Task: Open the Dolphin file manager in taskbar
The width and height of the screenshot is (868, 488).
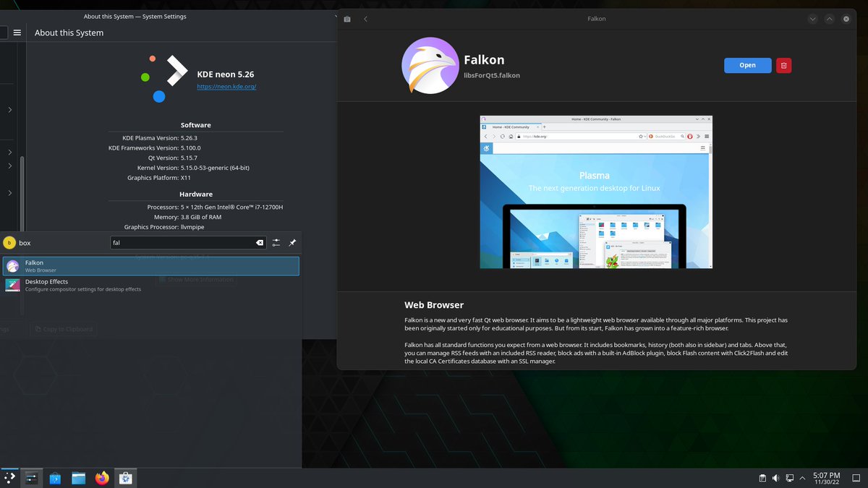Action: [78, 478]
